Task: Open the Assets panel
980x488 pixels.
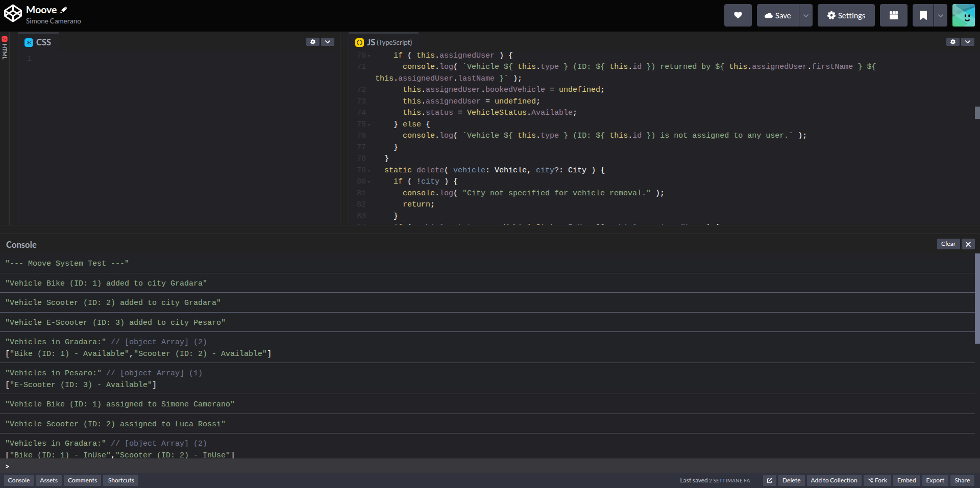Action: coord(48,480)
